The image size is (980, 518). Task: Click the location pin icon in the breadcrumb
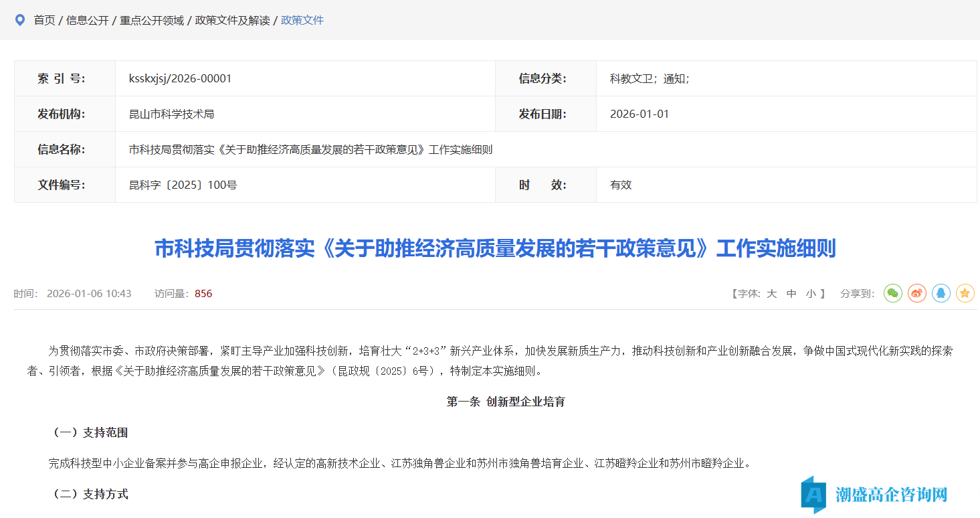[19, 20]
